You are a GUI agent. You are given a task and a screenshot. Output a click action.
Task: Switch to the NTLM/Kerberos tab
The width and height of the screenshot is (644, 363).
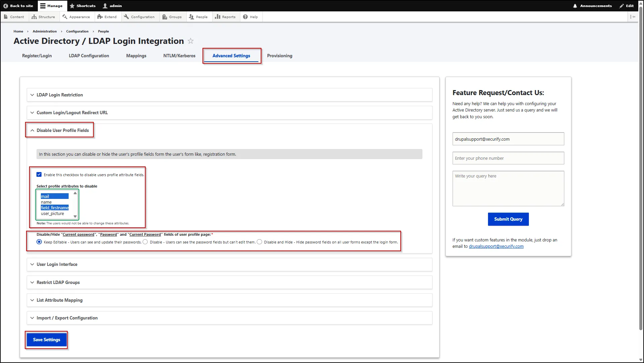pos(179,56)
